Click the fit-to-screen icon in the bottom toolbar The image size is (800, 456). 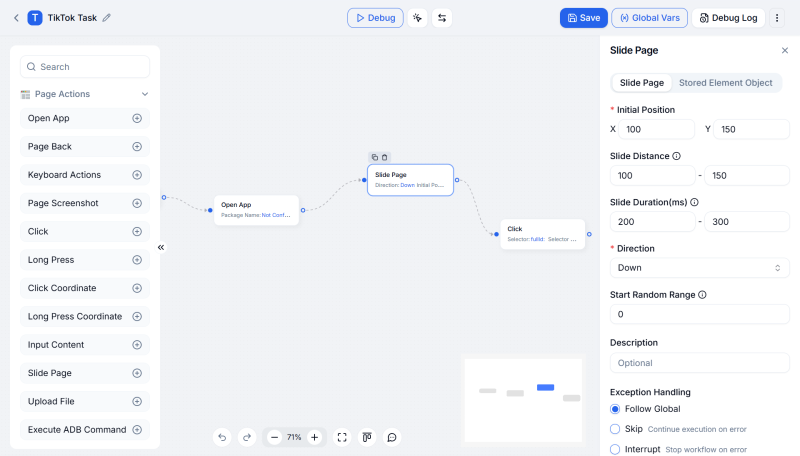point(342,437)
